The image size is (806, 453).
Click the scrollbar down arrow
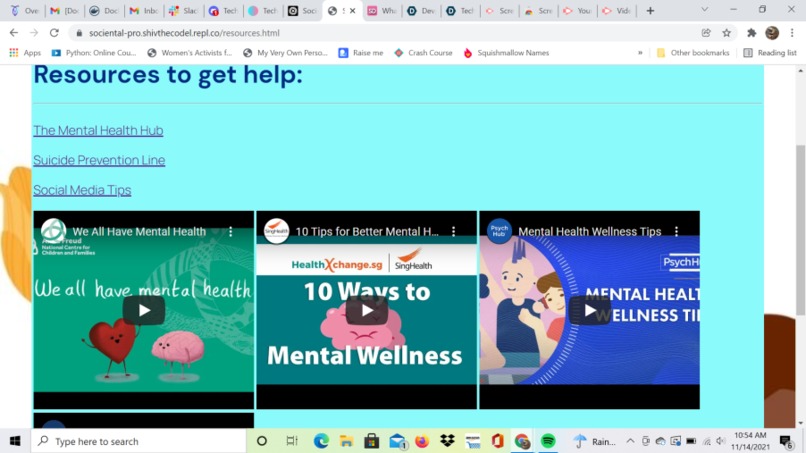[x=800, y=423]
